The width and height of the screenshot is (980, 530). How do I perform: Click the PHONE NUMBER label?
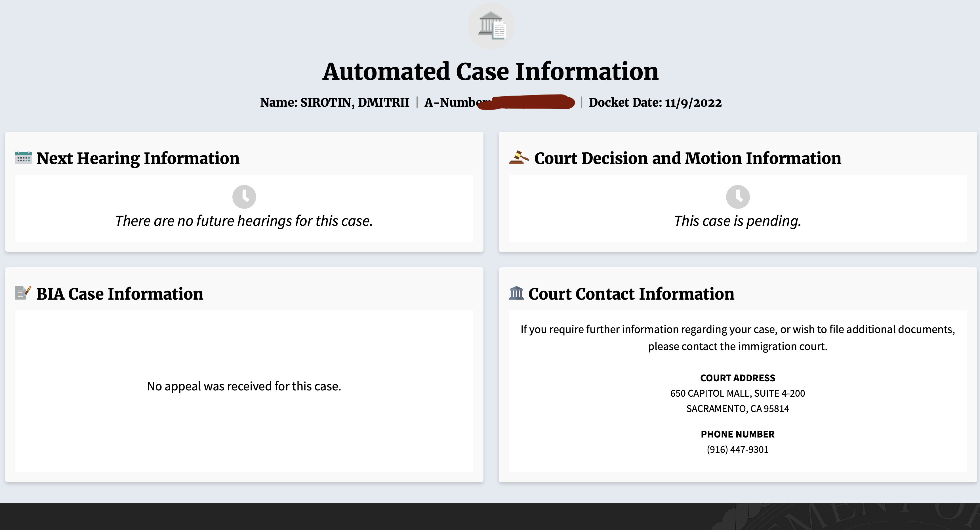coord(738,434)
